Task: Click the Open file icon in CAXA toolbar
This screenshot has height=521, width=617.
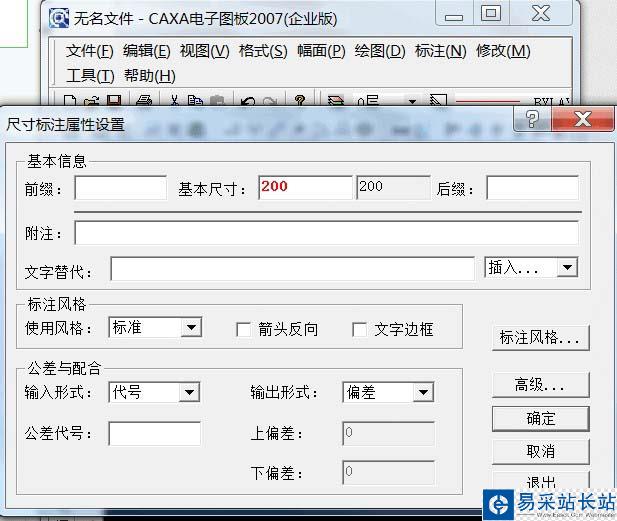Action: pyautogui.click(x=92, y=101)
